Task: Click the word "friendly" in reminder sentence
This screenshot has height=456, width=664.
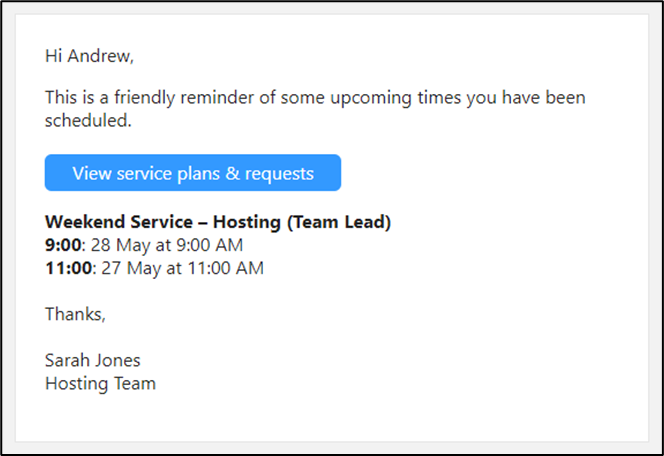Action: click(144, 98)
